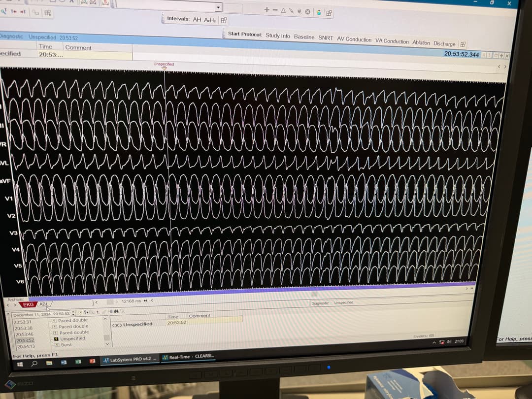
Task: Click the volume icon in the system tray
Action: coord(449,342)
